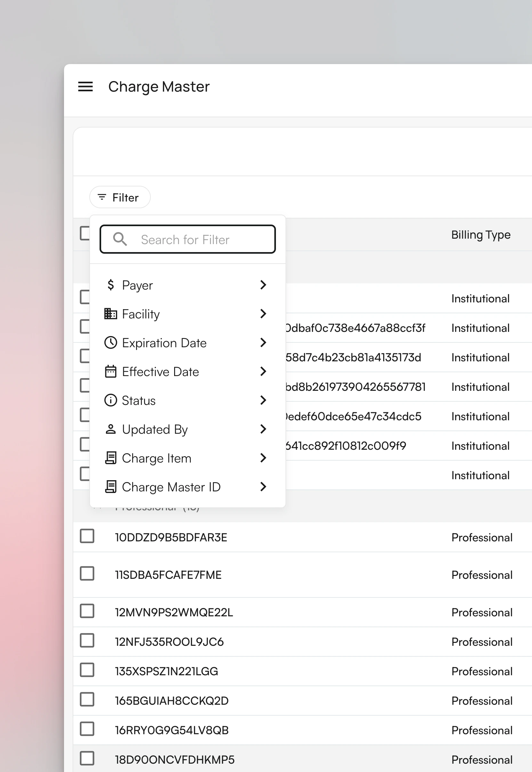532x772 pixels.
Task: Check the checkbox for 18D90ONCVFDHKMP5
Action: pos(87,758)
